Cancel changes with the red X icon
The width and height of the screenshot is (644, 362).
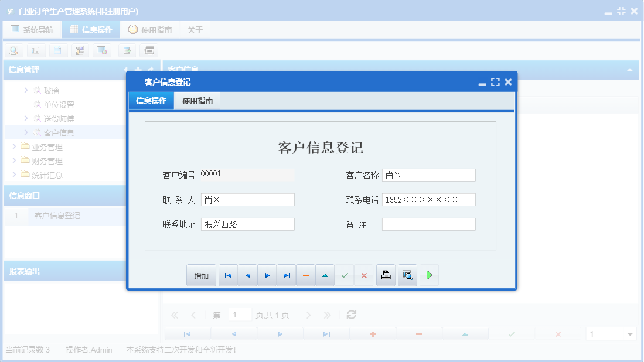pos(363,275)
